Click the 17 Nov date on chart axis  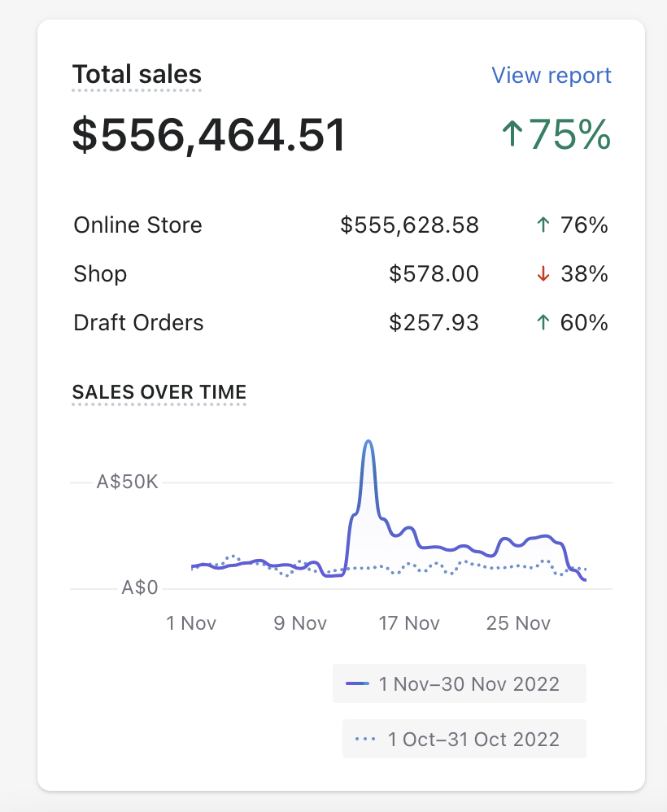point(409,623)
